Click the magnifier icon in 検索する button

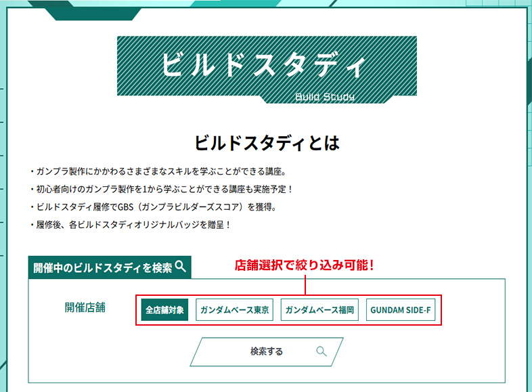pos(322,351)
